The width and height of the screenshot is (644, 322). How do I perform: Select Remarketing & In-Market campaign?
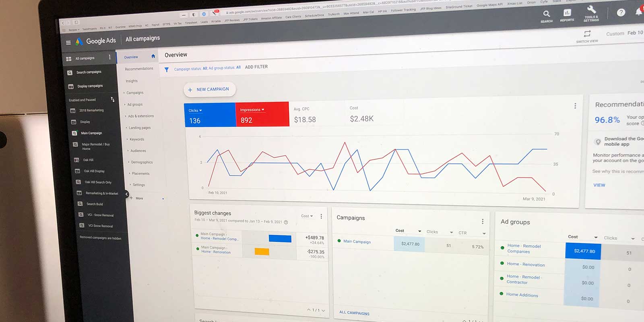click(102, 193)
